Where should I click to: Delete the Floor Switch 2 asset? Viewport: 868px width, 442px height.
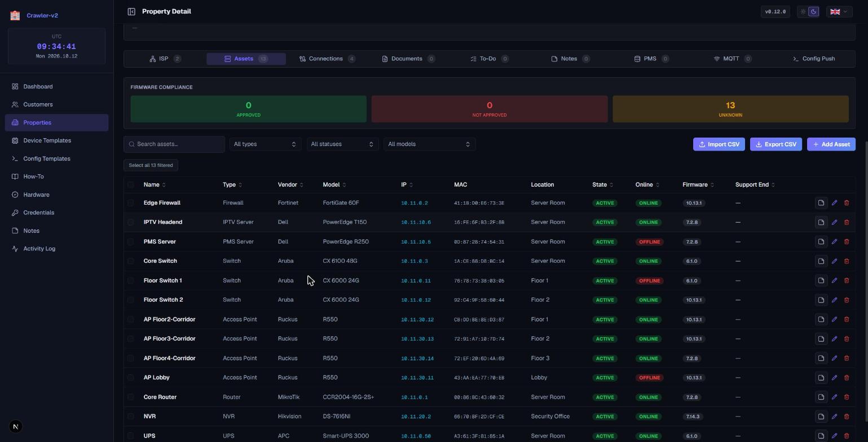[847, 300]
